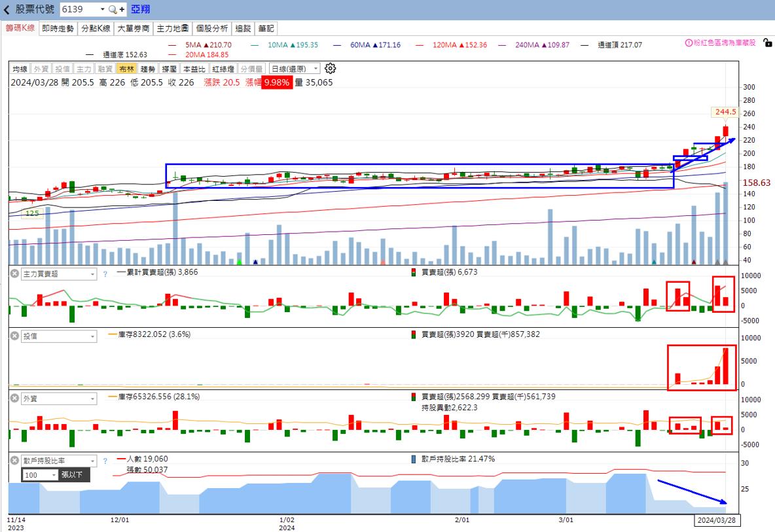Switch to the 即時走勢 tab
The image size is (775, 532).
click(56, 28)
